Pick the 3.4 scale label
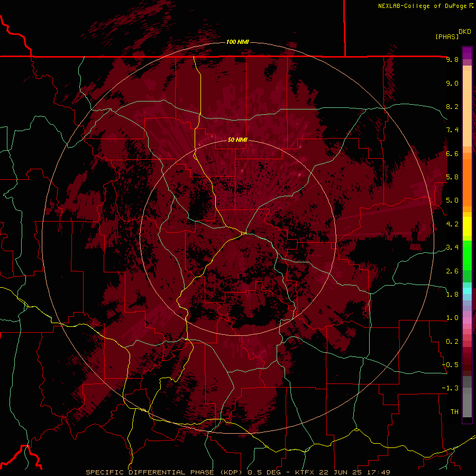 452,247
